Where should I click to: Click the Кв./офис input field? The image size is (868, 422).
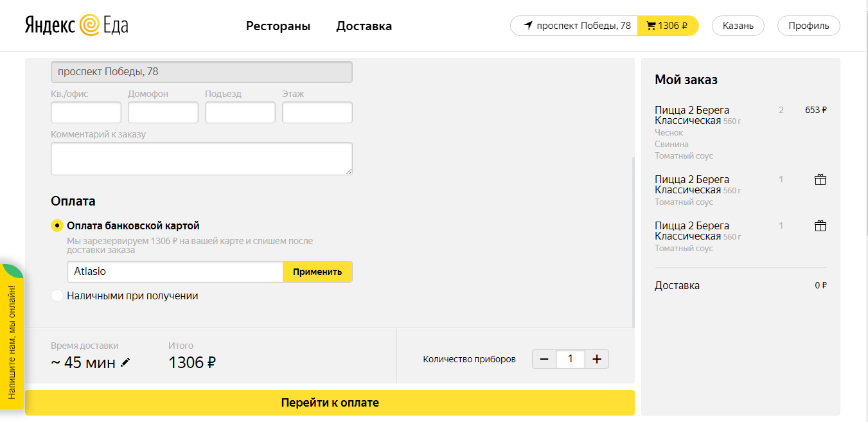pos(86,112)
